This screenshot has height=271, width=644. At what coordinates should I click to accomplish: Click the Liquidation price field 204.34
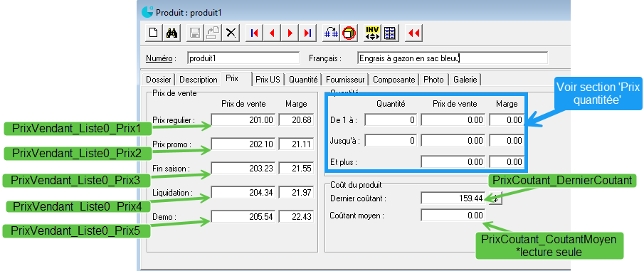click(x=243, y=192)
